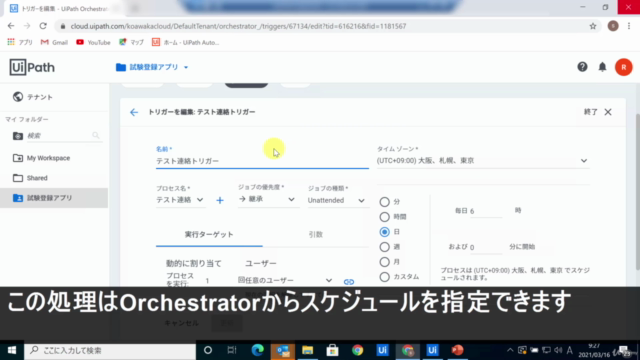
Task: Expand the 試験登録アプリ folder selector at top
Action: [152, 67]
